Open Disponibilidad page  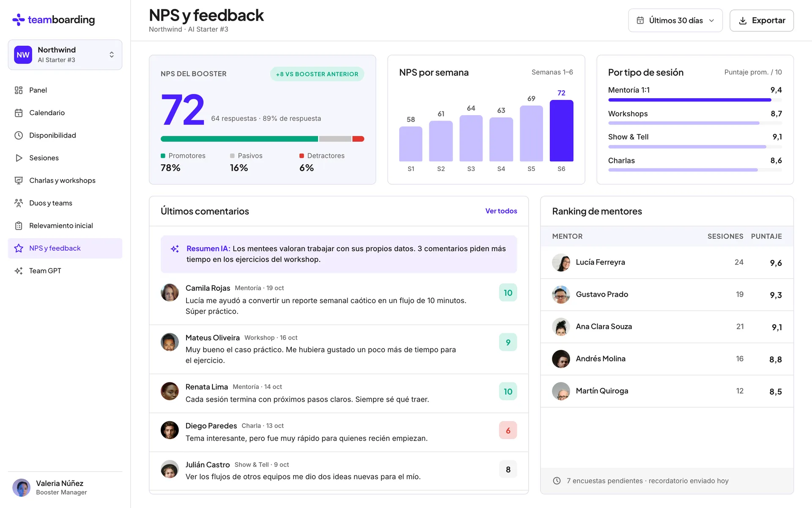[x=65, y=135]
